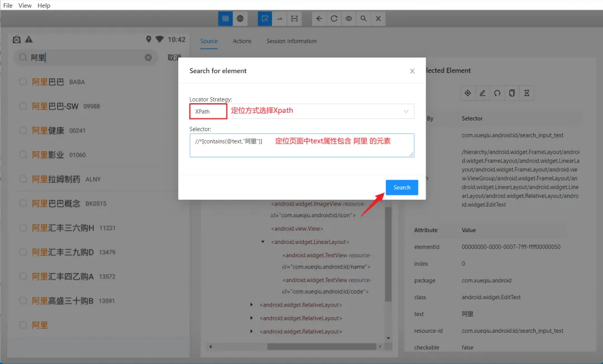The image size is (603, 364).
Task: Clear element with circular undo icon
Action: (x=497, y=93)
